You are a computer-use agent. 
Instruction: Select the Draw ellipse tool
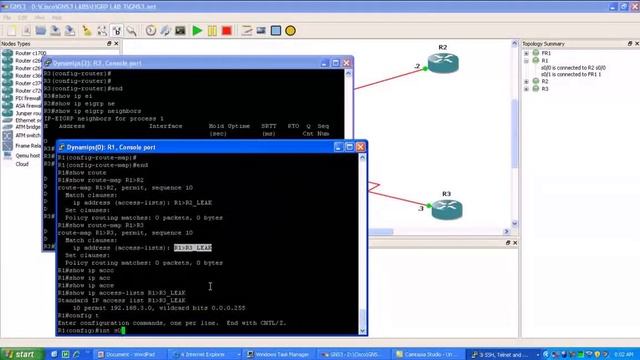291,31
